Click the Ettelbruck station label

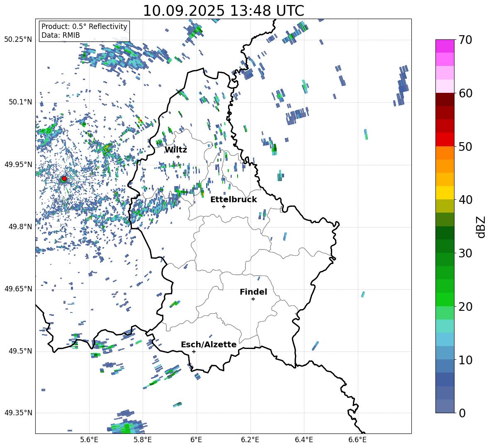click(x=233, y=200)
